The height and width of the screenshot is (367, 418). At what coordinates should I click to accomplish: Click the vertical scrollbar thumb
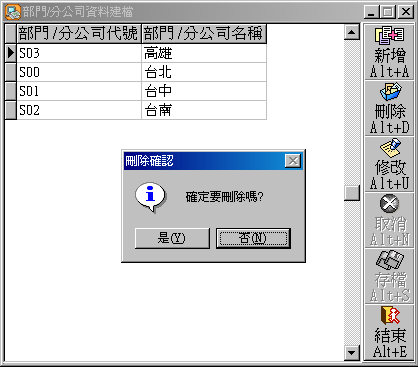(352, 193)
